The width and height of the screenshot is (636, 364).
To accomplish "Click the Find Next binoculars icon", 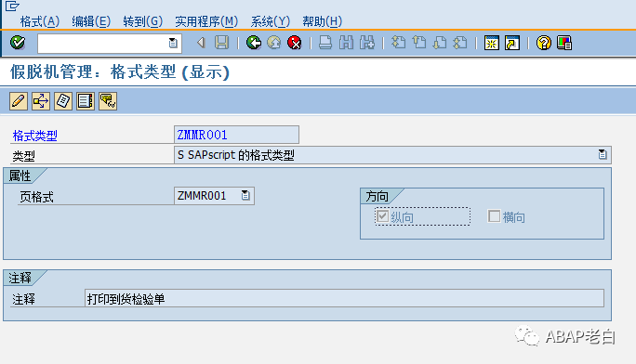I will [x=367, y=43].
